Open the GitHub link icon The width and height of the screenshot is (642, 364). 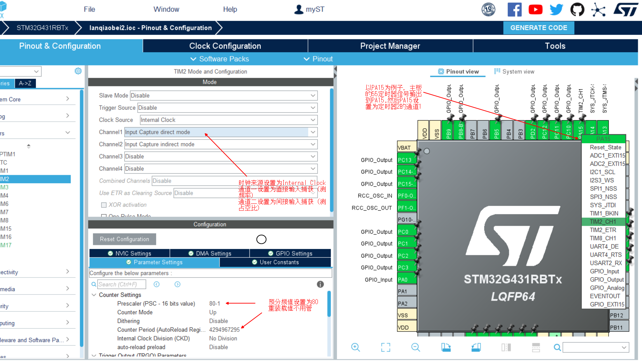click(x=577, y=9)
